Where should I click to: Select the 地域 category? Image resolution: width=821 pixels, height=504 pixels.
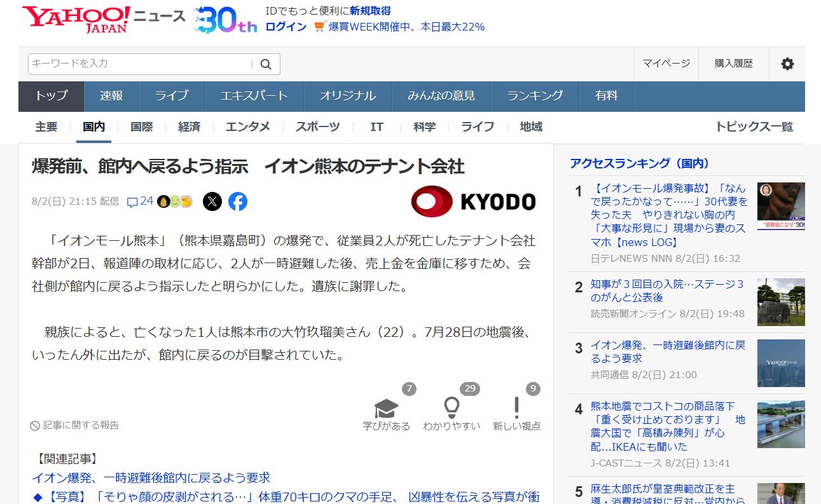pos(531,127)
